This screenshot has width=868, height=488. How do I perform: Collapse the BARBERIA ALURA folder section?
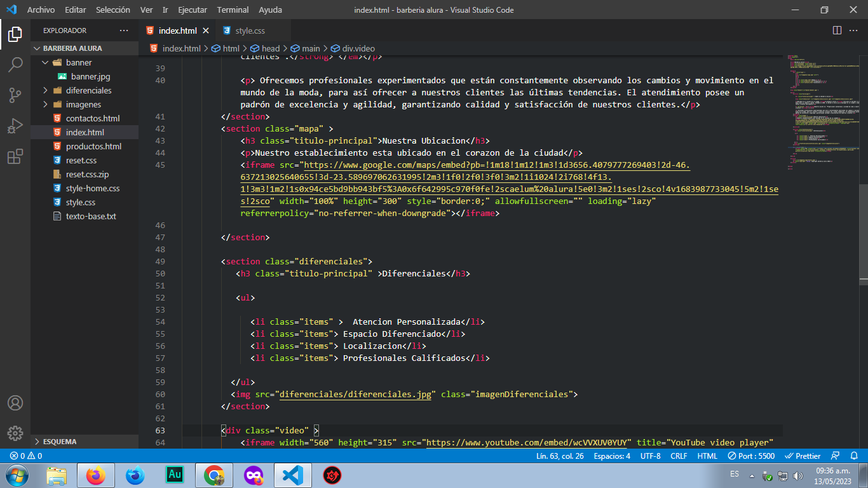coord(85,48)
